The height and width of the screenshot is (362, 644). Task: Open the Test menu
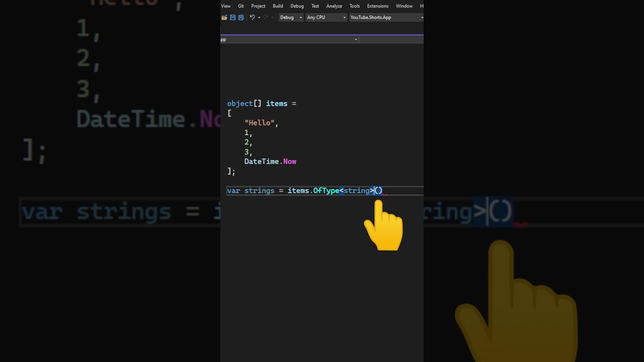[x=315, y=6]
